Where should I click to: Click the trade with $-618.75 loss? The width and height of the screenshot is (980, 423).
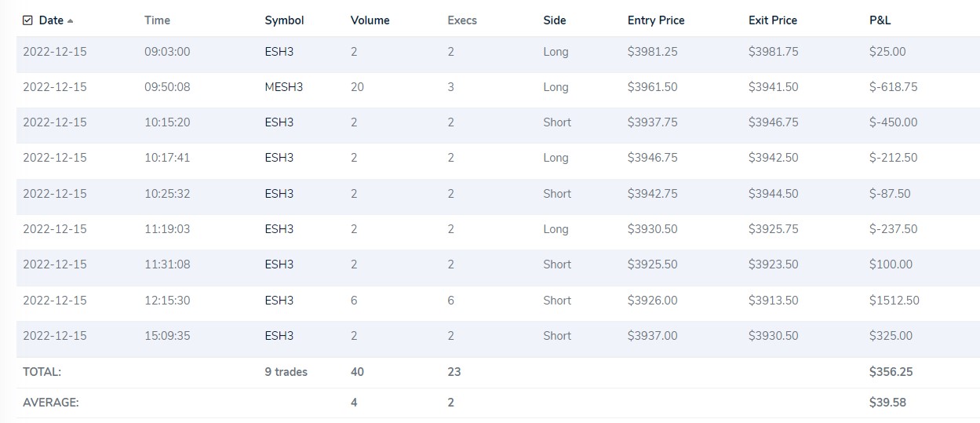[x=497, y=87]
